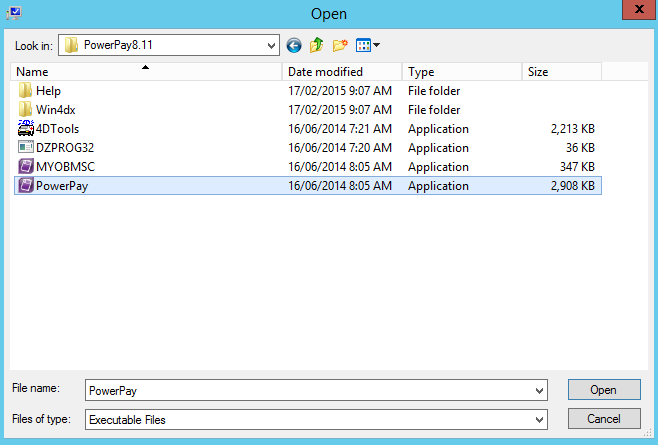Click the resize grip in dialog corner

[648, 433]
